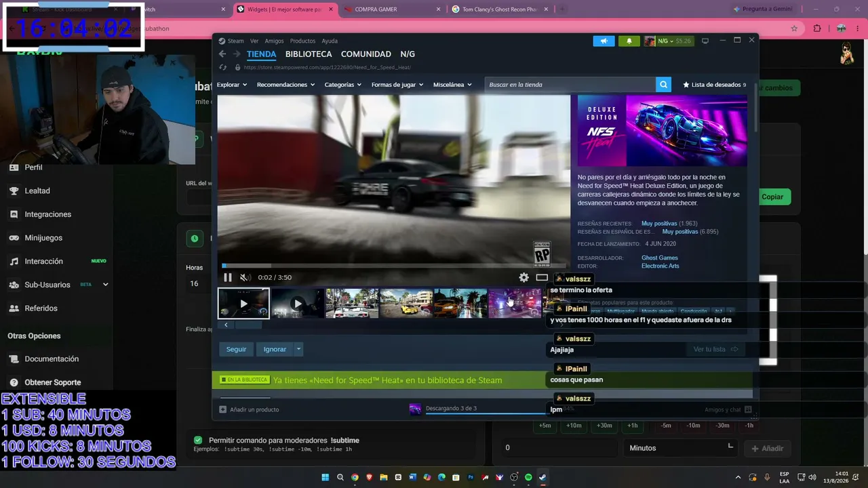Open OBS Studio from the taskbar
Screen dimensions: 868x488
click(x=514, y=477)
